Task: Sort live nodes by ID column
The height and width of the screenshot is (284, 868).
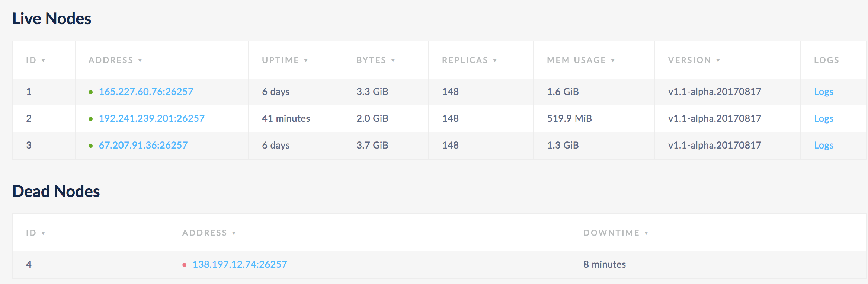Action: (35, 60)
